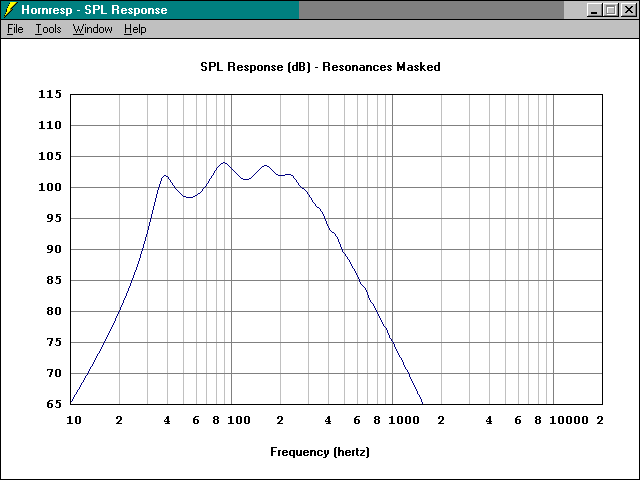The width and height of the screenshot is (640, 480).
Task: Open the Help menu
Action: tap(135, 29)
